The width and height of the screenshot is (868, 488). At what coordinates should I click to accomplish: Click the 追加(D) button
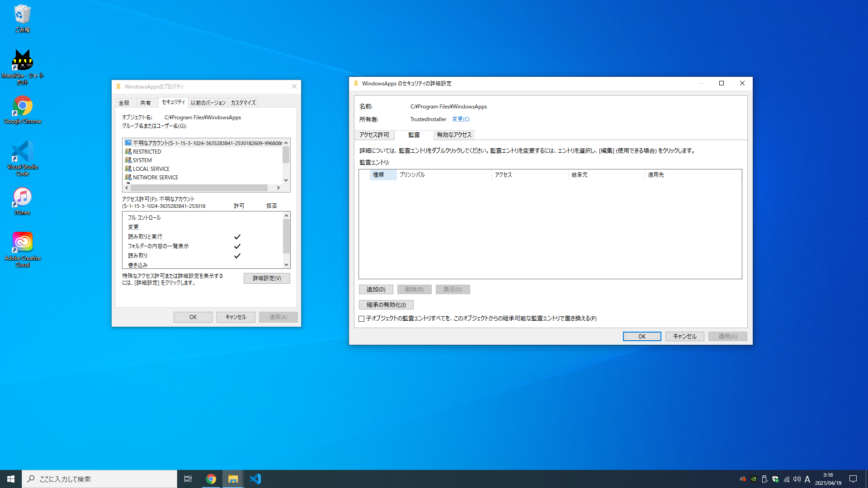click(376, 290)
